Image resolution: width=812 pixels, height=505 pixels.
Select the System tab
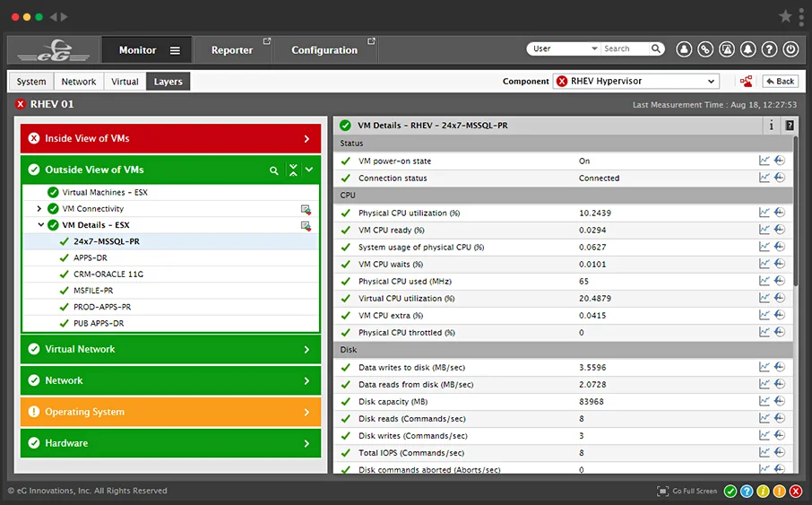[x=31, y=82]
